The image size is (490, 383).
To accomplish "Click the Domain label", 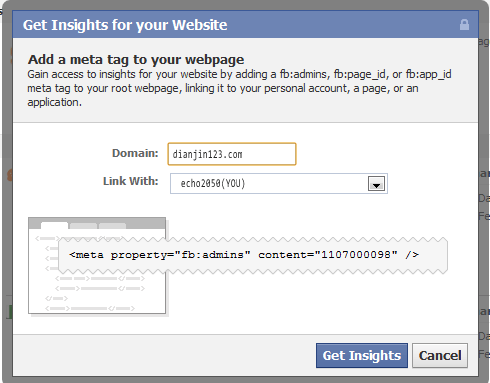I will [135, 153].
